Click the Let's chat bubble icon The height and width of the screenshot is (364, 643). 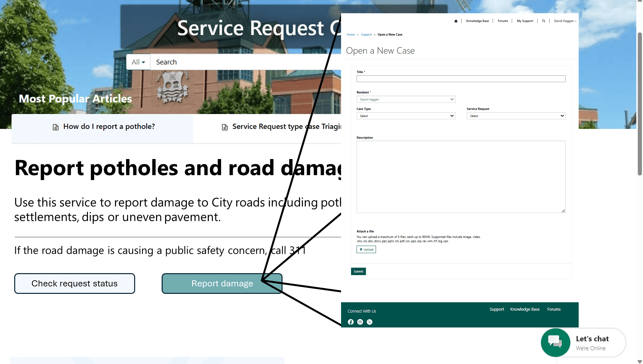pos(555,342)
